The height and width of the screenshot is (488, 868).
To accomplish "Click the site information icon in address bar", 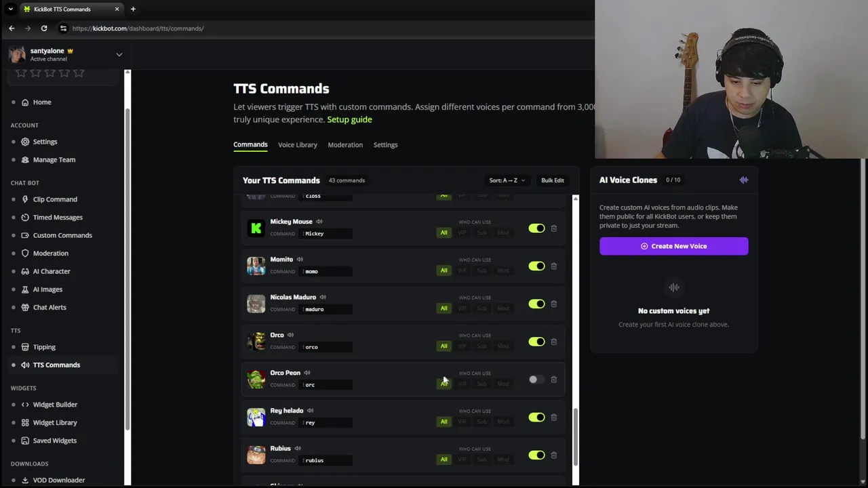I will [x=63, y=28].
